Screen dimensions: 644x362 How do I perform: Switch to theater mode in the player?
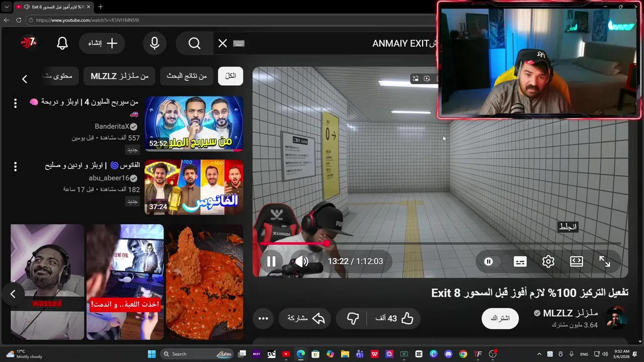577,261
